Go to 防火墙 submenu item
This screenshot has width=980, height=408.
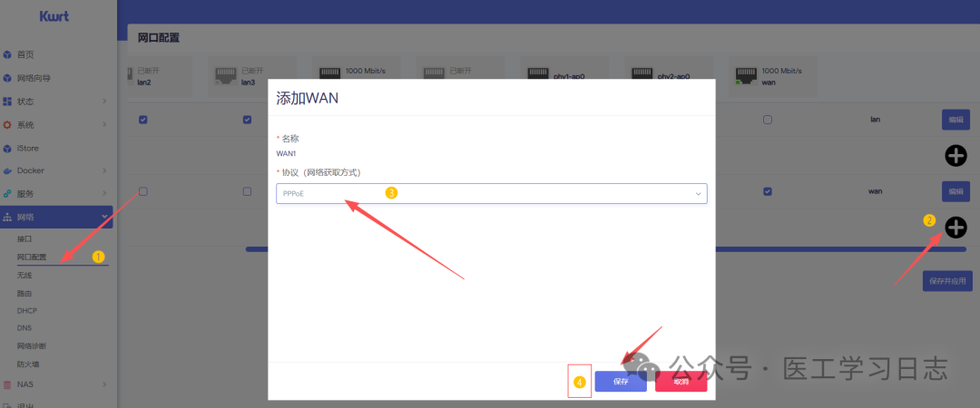click(29, 364)
